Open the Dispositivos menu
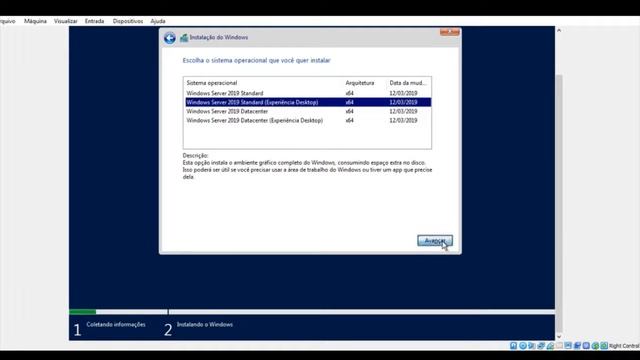This screenshot has width=640, height=360. 128,21
